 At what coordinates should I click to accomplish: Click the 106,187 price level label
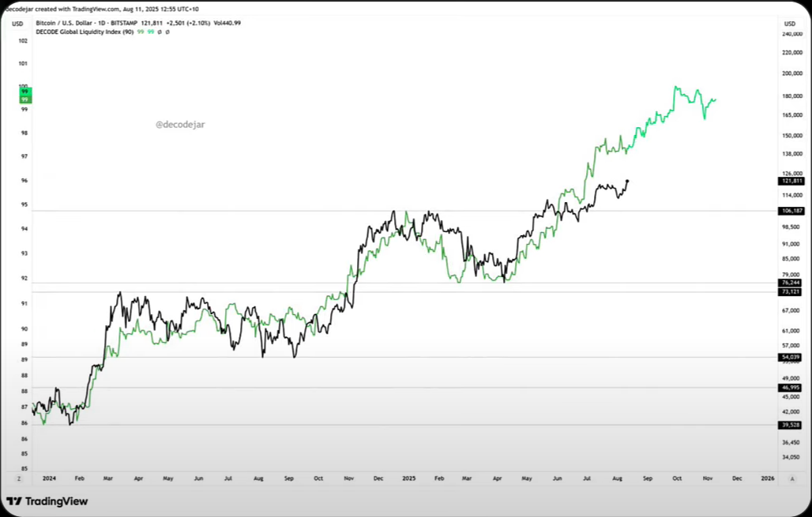click(791, 211)
